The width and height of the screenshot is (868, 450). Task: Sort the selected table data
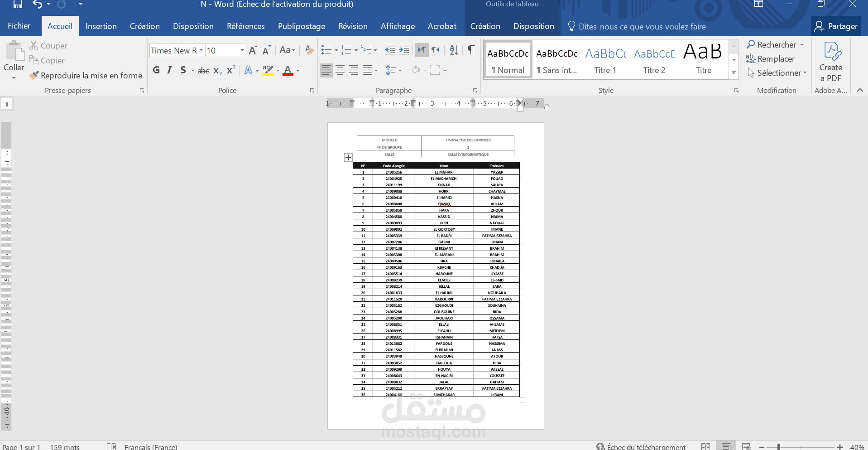point(453,50)
